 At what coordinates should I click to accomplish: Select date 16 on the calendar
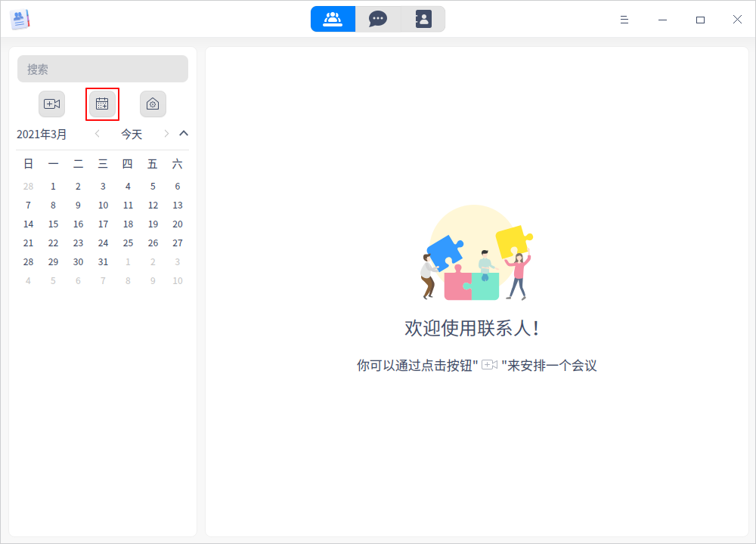(78, 224)
